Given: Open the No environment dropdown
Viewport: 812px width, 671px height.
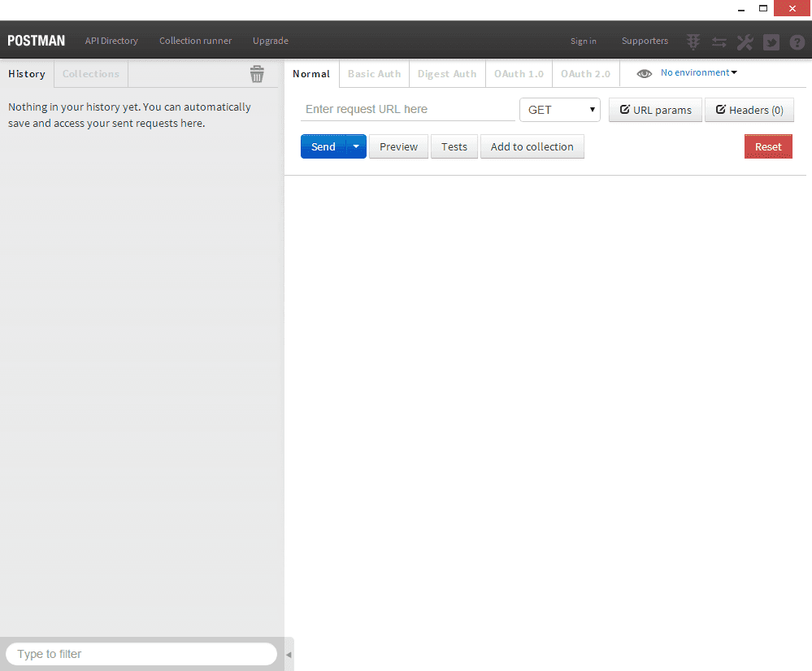Looking at the screenshot, I should click(698, 72).
